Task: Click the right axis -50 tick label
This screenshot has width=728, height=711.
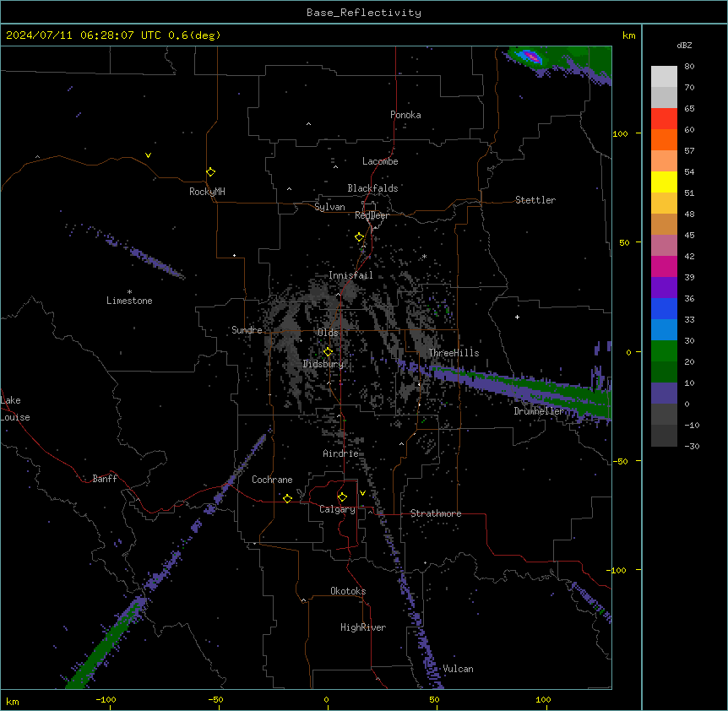Action: click(x=620, y=461)
